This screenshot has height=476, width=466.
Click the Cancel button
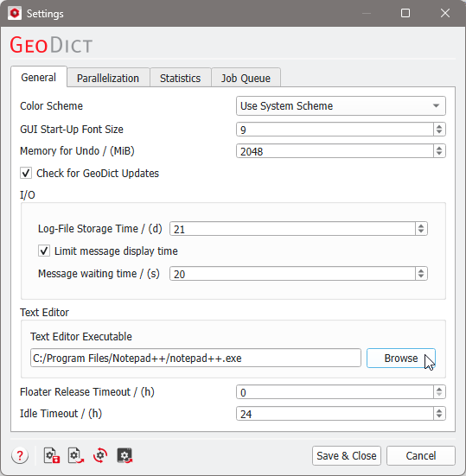click(421, 455)
